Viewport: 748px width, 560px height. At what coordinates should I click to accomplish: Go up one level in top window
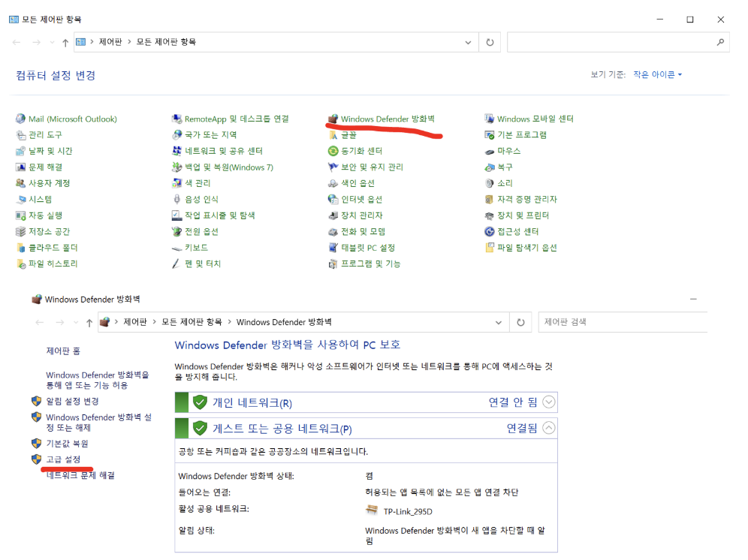tap(65, 43)
